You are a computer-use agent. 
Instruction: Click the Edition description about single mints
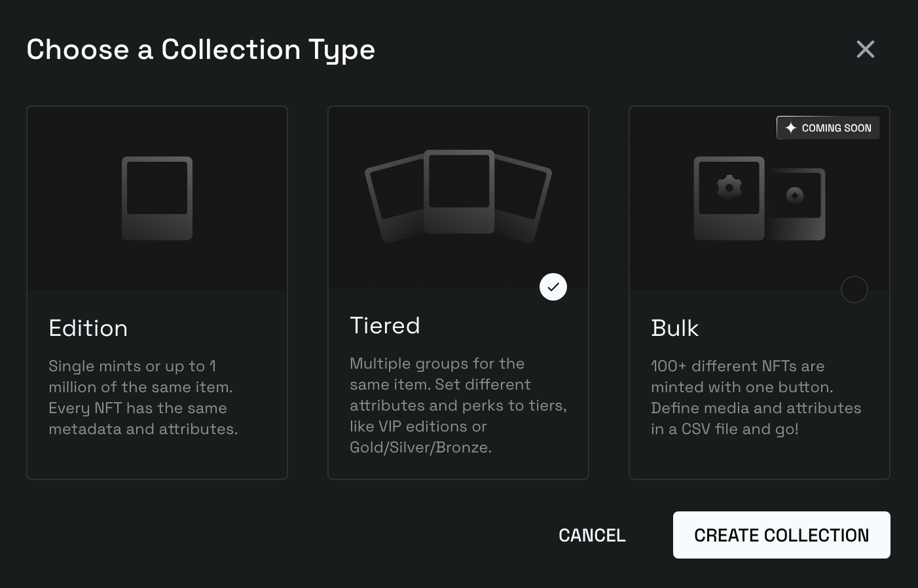[x=143, y=397]
